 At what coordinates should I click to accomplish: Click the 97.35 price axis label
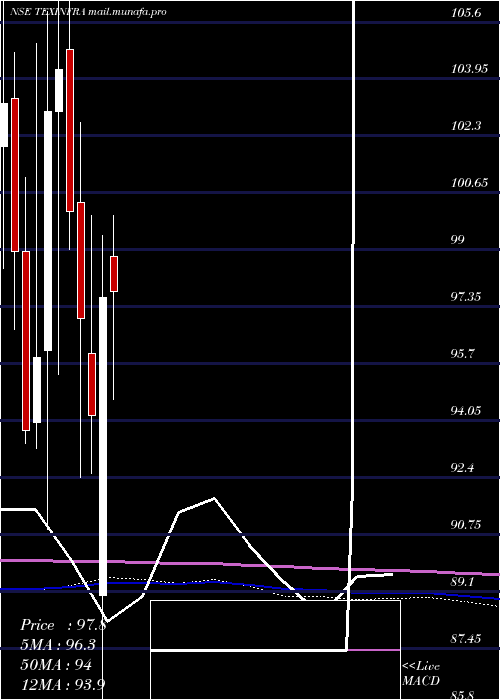point(466,296)
